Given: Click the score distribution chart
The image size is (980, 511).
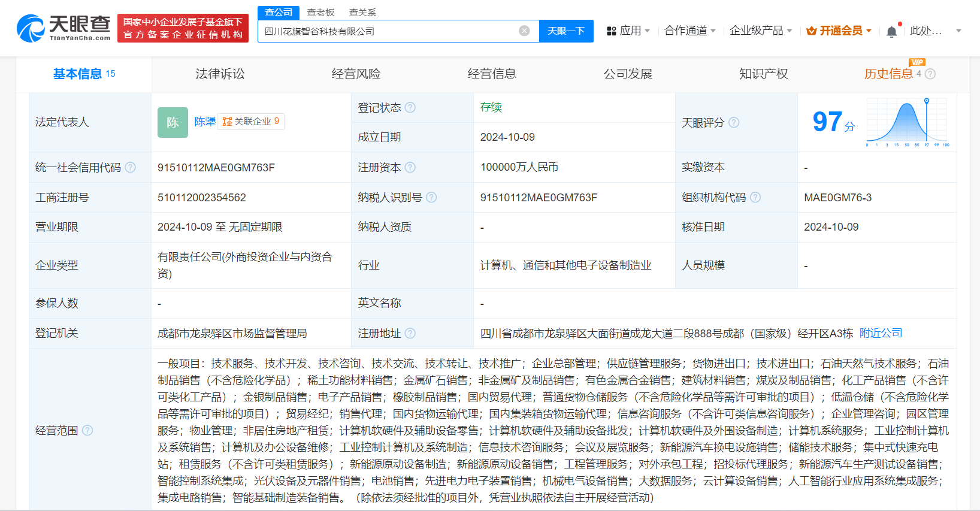Looking at the screenshot, I should coord(908,122).
